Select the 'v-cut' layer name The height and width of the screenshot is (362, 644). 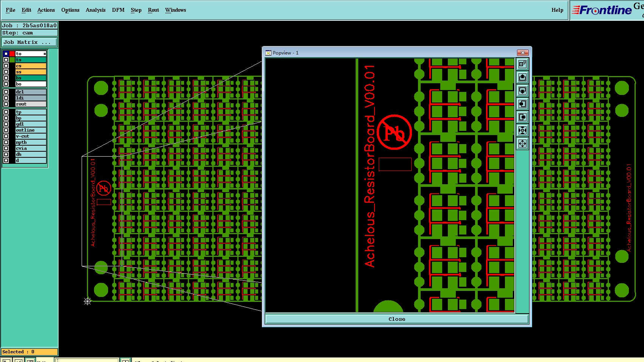(31, 136)
